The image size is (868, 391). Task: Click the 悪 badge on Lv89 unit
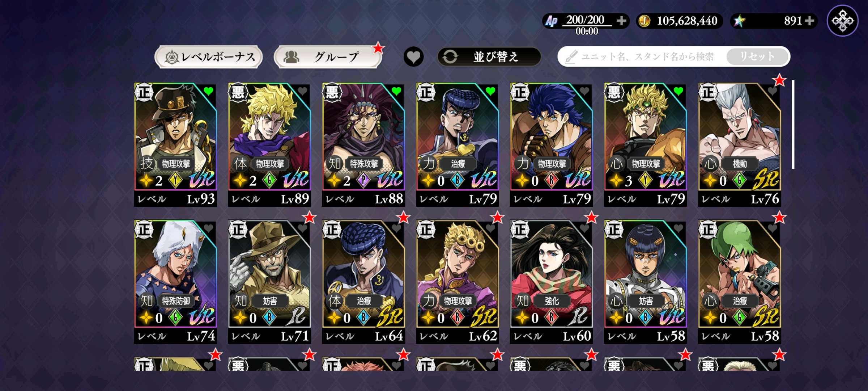point(238,92)
